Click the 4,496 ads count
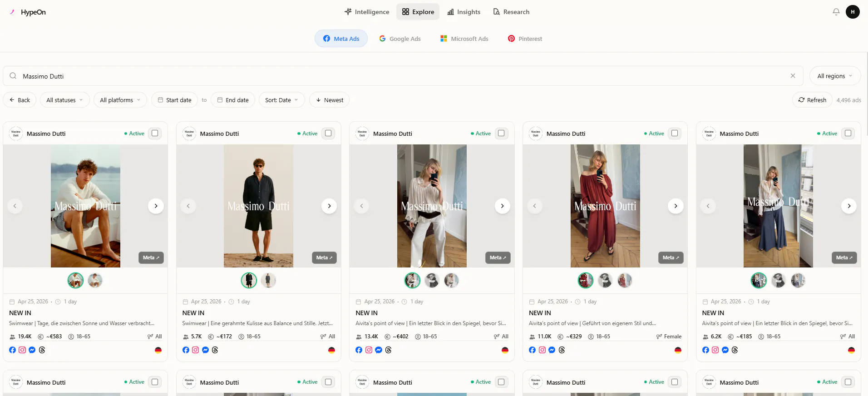Image resolution: width=868 pixels, height=396 pixels. 848,100
